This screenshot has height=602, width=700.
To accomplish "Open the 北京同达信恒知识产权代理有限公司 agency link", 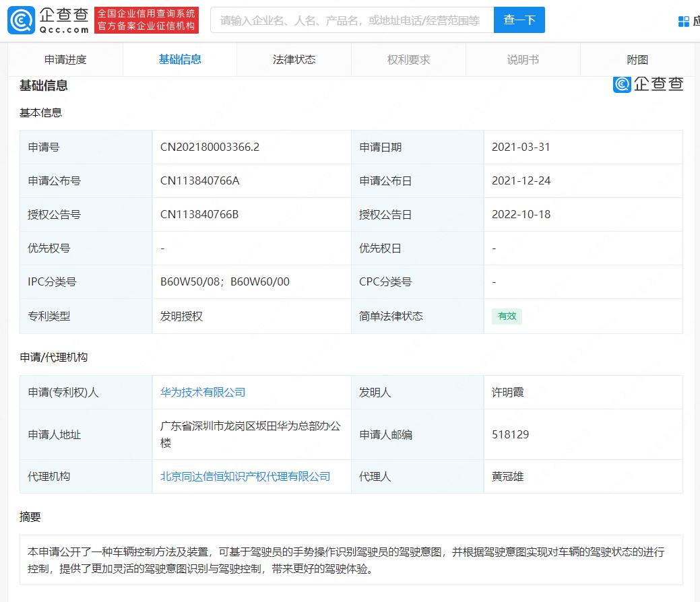I will click(x=245, y=477).
